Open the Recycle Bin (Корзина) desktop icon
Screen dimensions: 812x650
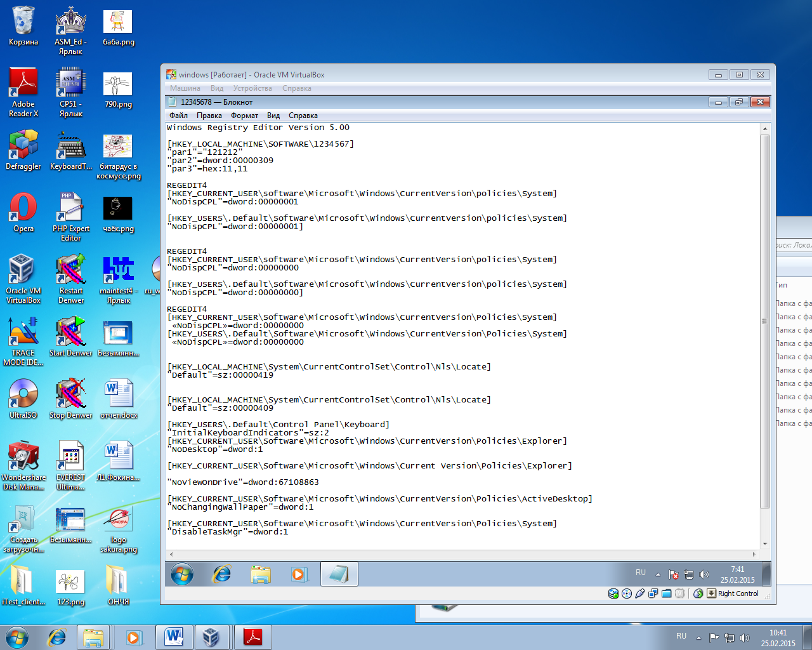[x=23, y=27]
